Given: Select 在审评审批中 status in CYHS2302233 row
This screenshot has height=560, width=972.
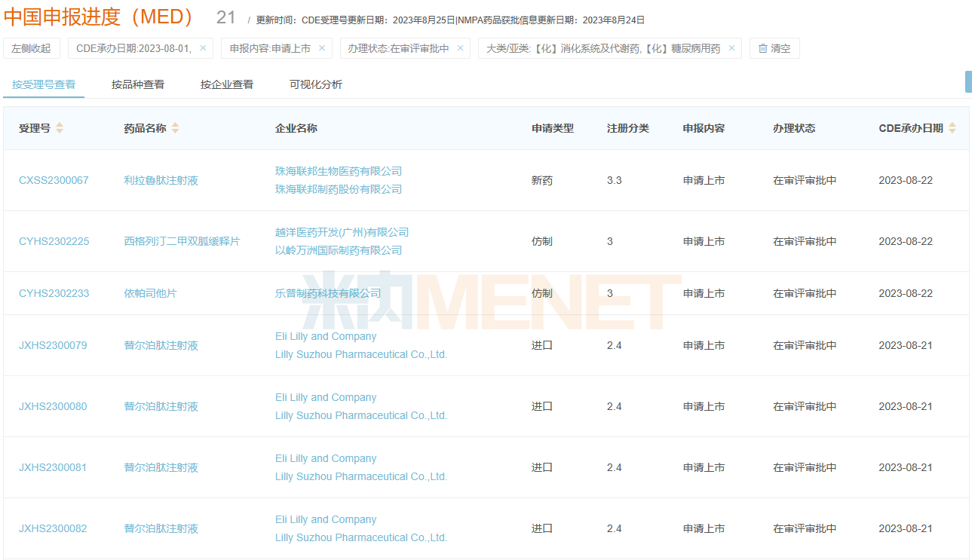Looking at the screenshot, I should (x=805, y=293).
